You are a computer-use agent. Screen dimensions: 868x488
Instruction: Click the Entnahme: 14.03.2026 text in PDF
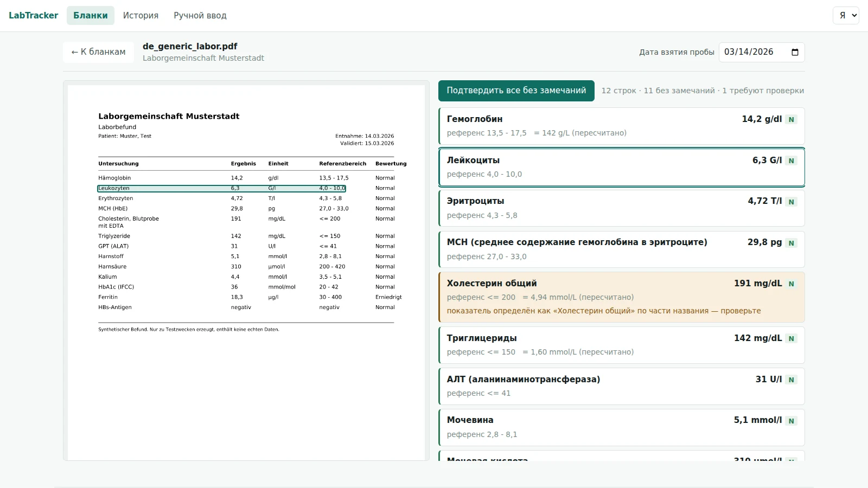[365, 136]
